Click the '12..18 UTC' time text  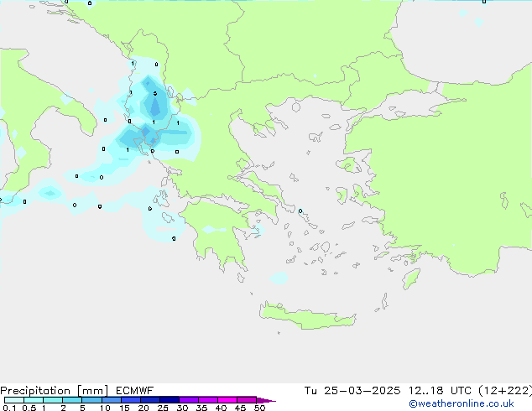tap(440, 391)
